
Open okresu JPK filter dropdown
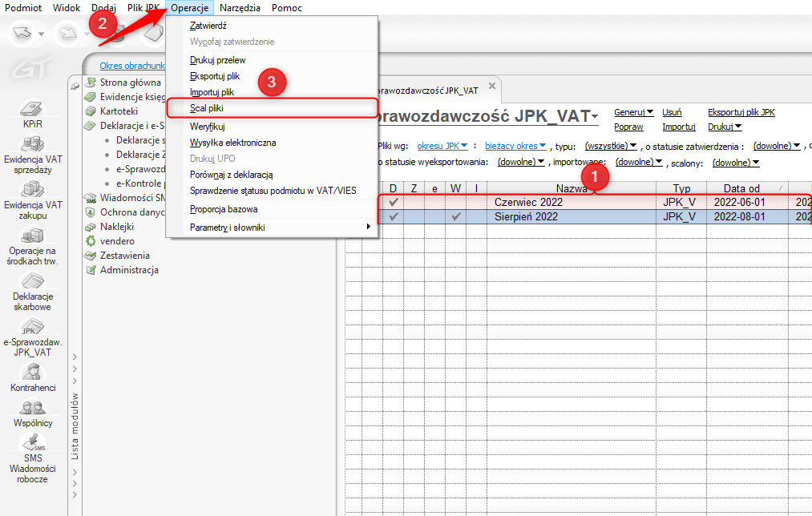click(442, 146)
